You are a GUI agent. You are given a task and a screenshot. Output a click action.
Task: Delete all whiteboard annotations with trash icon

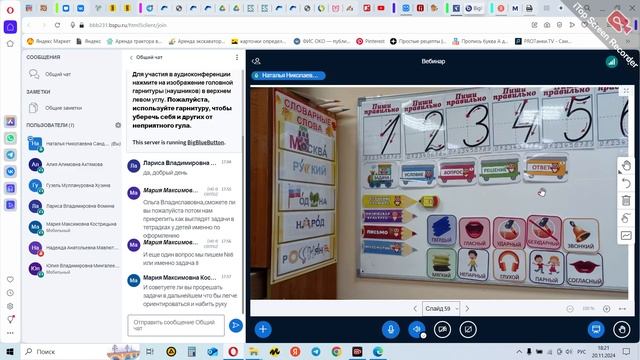[x=626, y=200]
